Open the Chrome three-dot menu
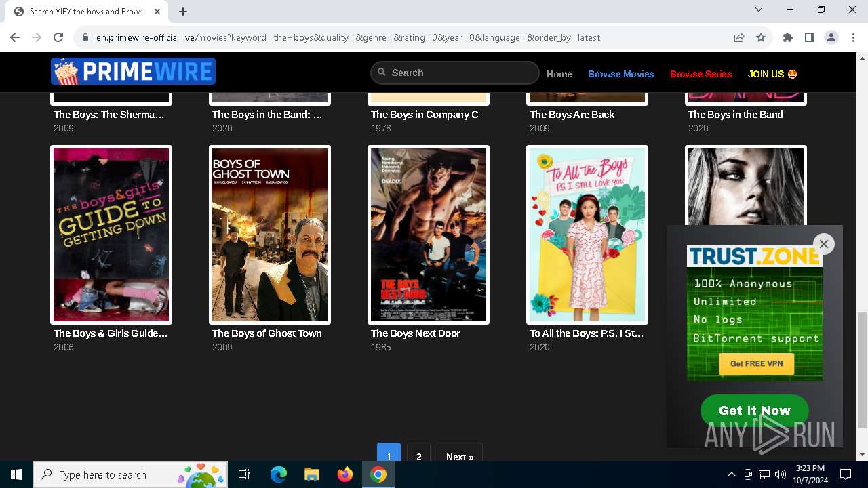This screenshot has width=868, height=488. (853, 37)
